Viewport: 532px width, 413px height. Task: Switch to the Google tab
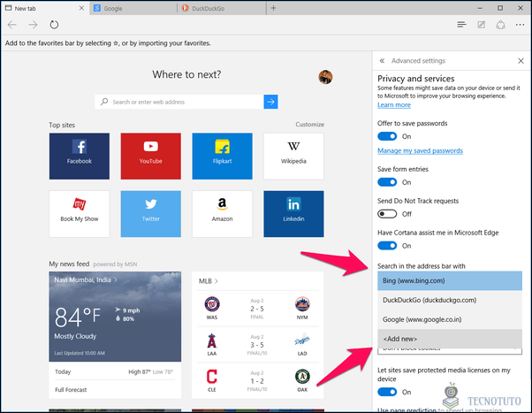click(x=133, y=8)
